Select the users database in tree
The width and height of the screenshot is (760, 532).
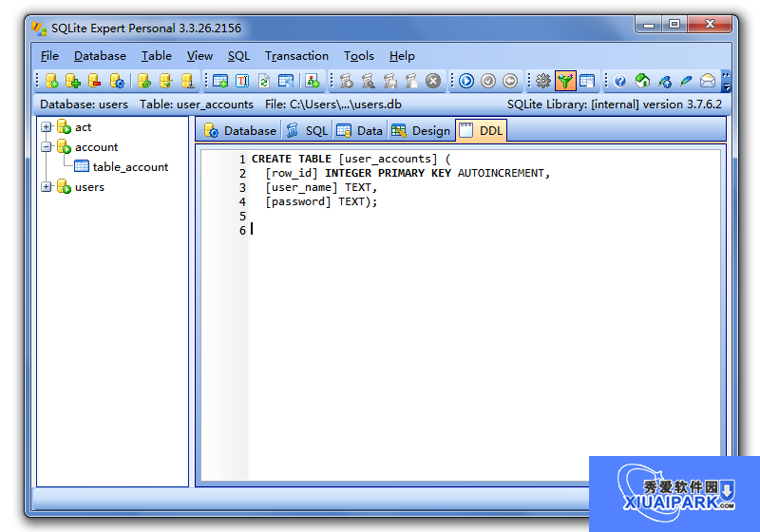click(x=89, y=186)
